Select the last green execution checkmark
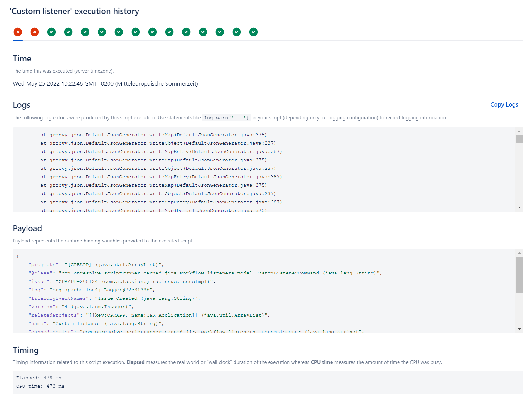 pyautogui.click(x=254, y=32)
